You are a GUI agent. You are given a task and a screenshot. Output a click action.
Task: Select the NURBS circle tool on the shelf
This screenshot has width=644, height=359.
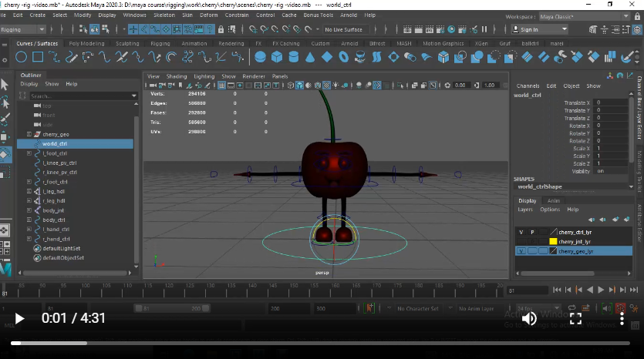pyautogui.click(x=21, y=57)
